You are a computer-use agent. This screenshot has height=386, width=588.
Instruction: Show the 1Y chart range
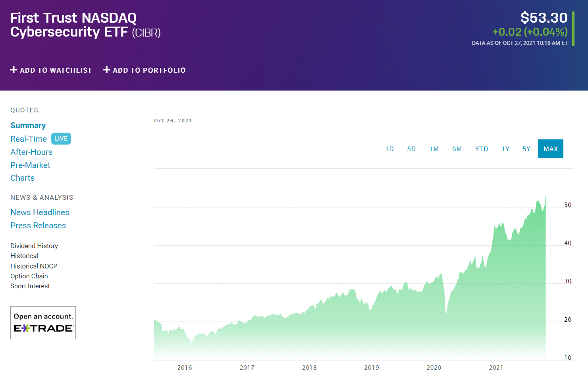pyautogui.click(x=505, y=149)
